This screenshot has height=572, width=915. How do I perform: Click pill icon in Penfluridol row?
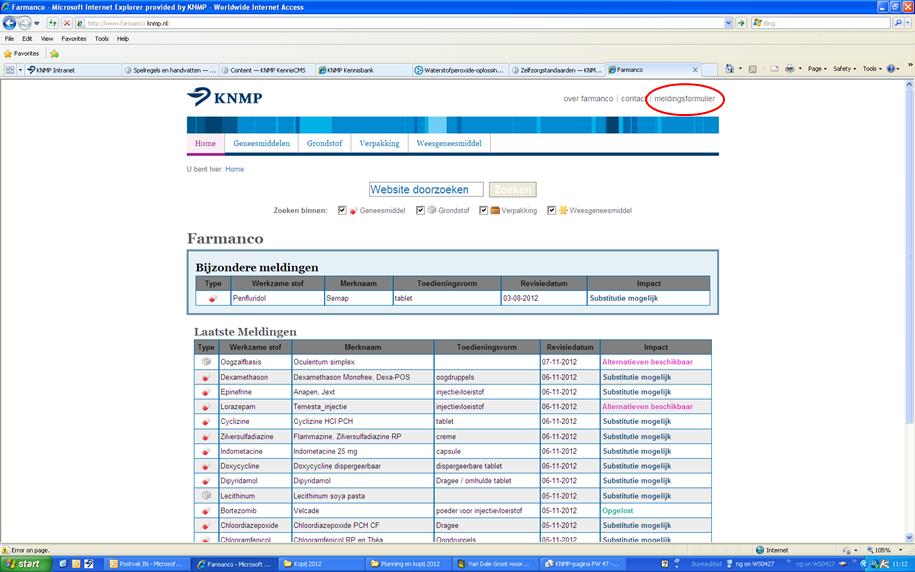click(212, 298)
